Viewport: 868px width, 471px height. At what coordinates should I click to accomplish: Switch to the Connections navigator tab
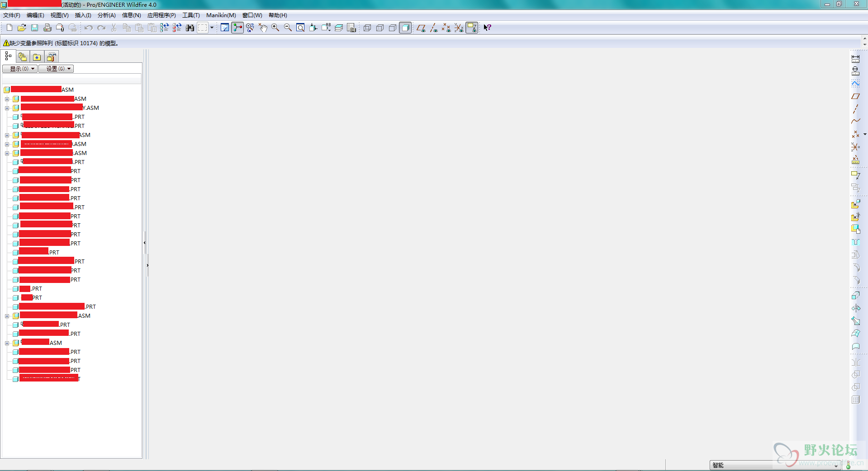[52, 57]
